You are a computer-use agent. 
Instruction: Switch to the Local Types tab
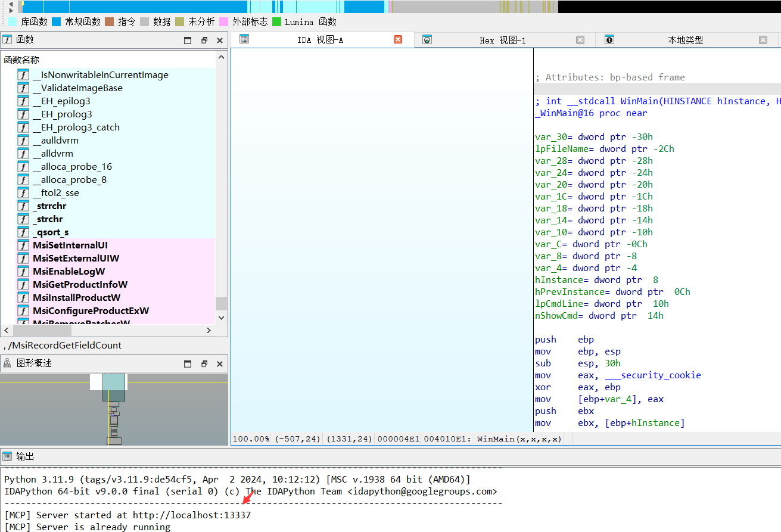[685, 41]
